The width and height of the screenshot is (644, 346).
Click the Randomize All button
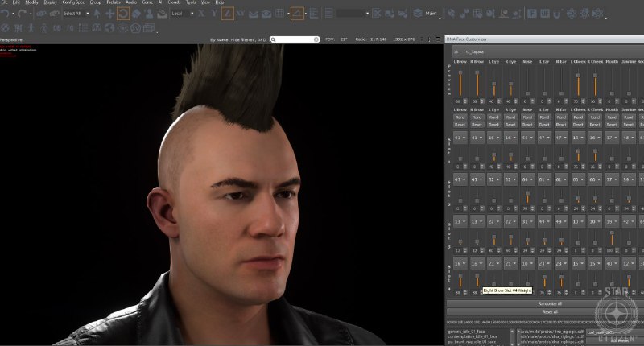550,303
